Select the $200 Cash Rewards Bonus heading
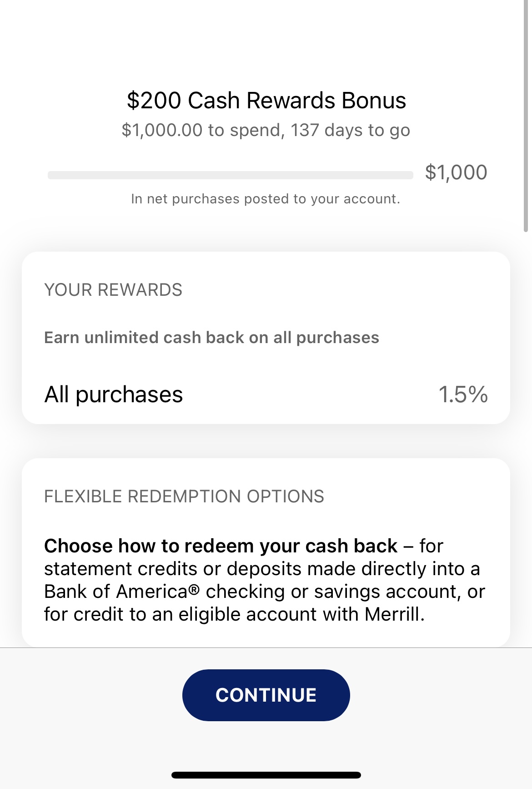Viewport: 532px width, 789px height. [266, 100]
